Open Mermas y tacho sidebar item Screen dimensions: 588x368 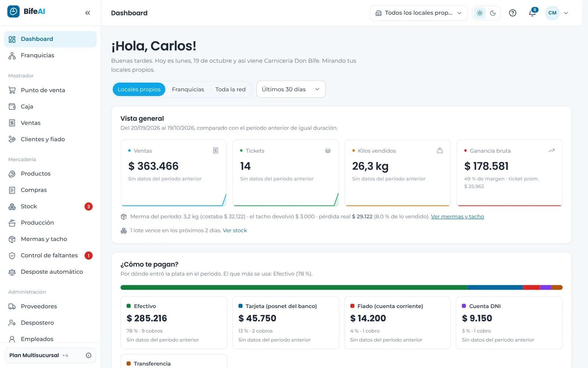click(50, 239)
